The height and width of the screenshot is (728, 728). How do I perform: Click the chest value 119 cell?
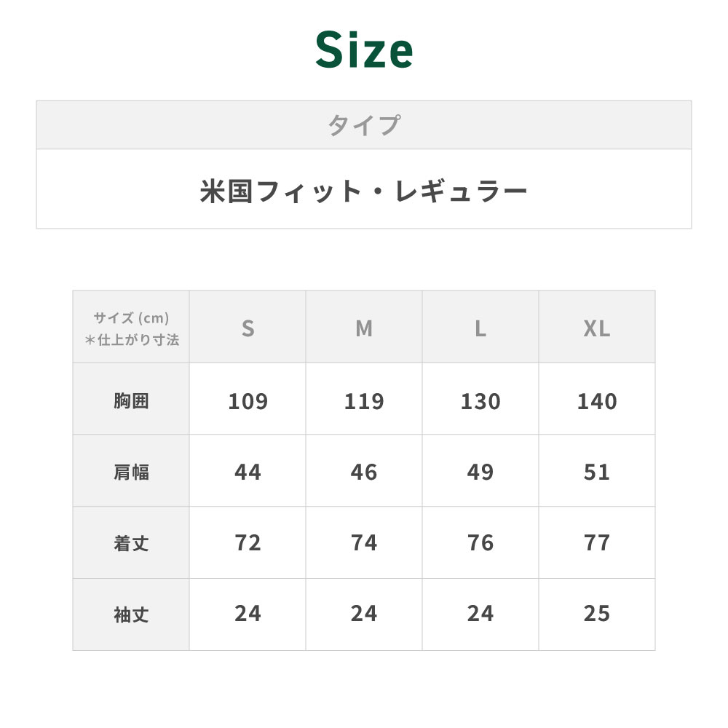[364, 400]
